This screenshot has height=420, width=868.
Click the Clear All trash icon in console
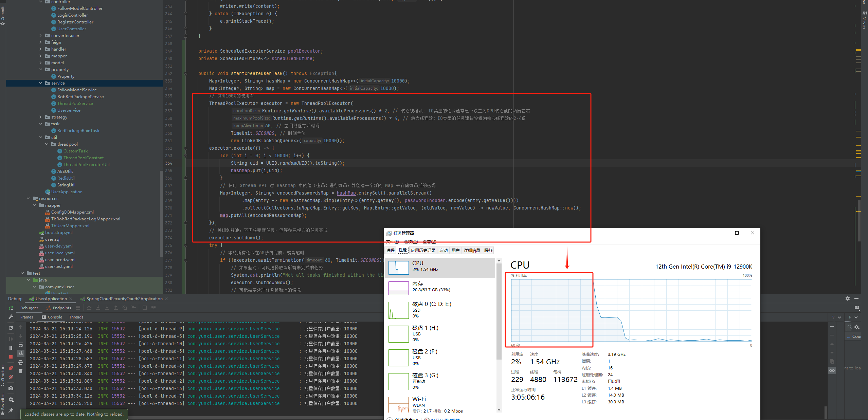click(21, 371)
